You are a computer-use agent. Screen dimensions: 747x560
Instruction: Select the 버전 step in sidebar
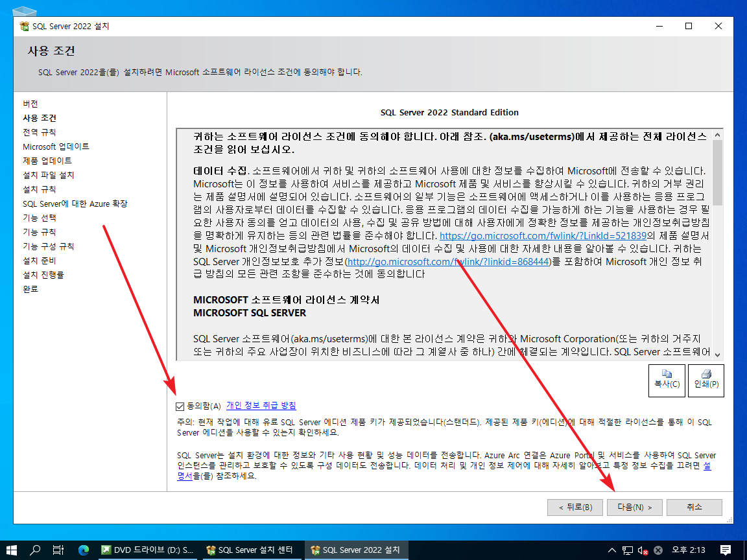[30, 104]
